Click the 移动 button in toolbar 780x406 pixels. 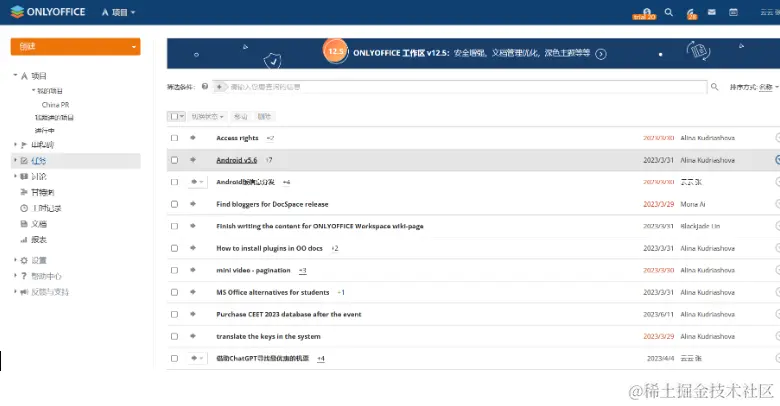pyautogui.click(x=241, y=116)
